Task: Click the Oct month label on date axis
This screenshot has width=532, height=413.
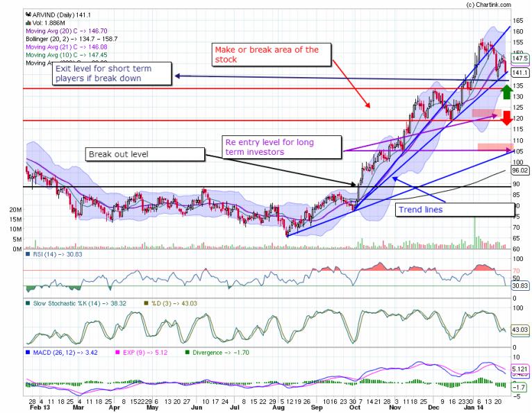Action: [355, 407]
